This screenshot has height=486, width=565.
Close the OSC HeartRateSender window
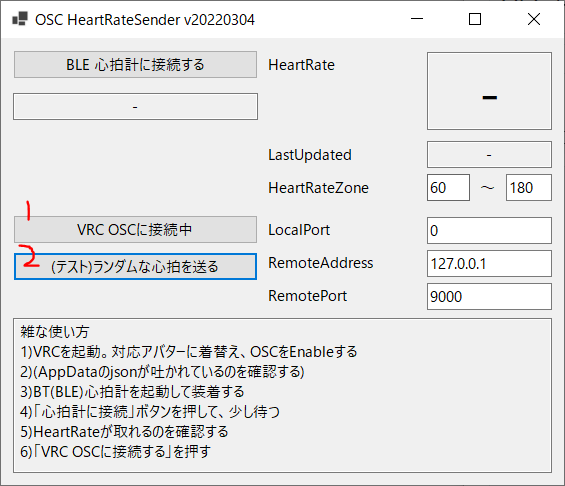pyautogui.click(x=534, y=19)
